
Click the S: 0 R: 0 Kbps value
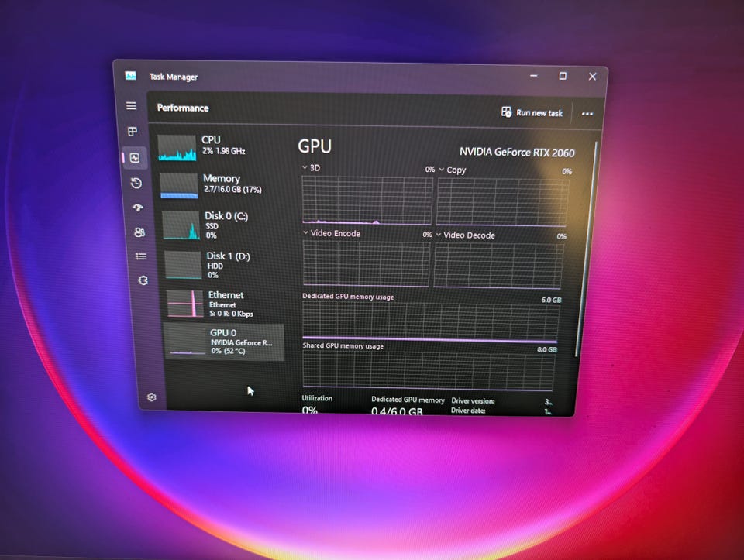point(231,314)
